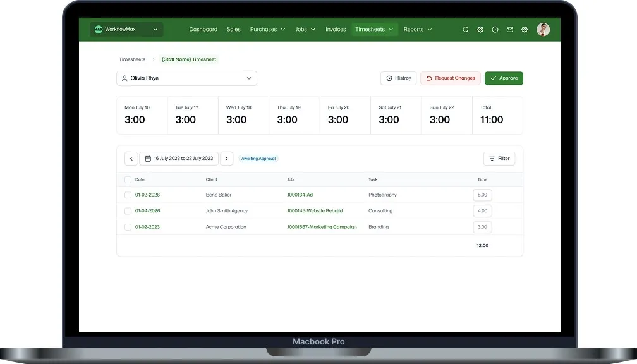The width and height of the screenshot is (637, 364).
Task: Open the clock timer icon
Action: coord(495,30)
